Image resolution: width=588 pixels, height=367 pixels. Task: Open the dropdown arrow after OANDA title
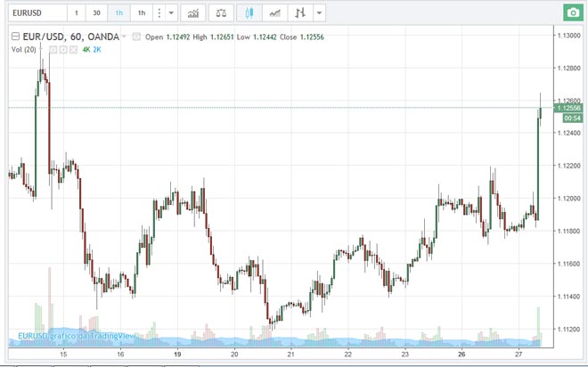[x=124, y=37]
